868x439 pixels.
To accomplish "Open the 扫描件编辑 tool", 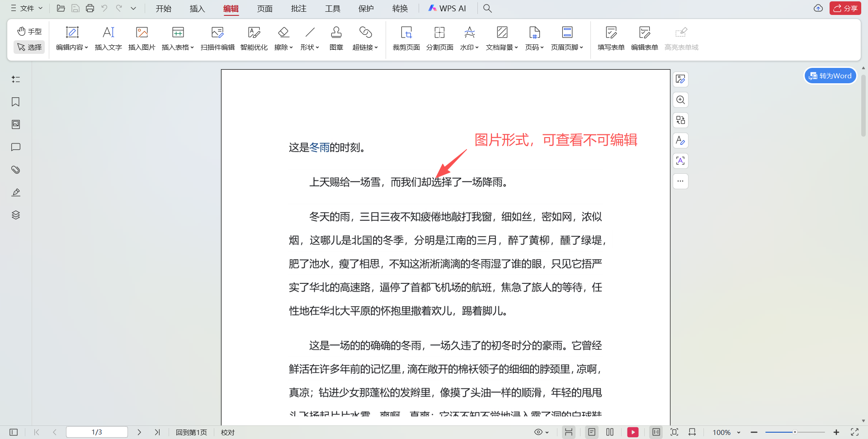I will (217, 38).
